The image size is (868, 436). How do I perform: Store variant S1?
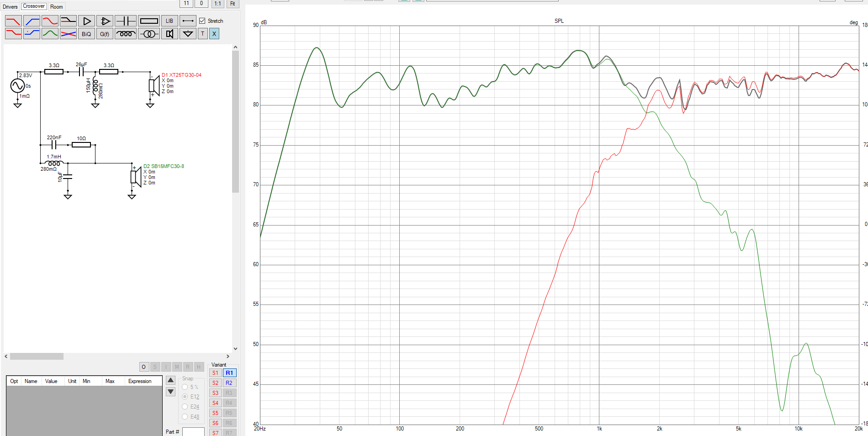(x=216, y=373)
